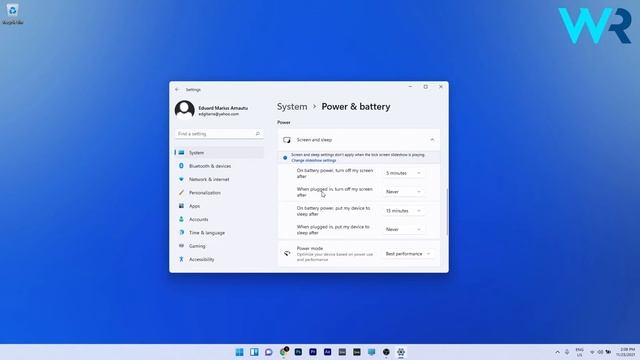Viewport: 640px width, 360px height.
Task: Open the Widgets taskbar icon
Action: pyautogui.click(x=254, y=352)
